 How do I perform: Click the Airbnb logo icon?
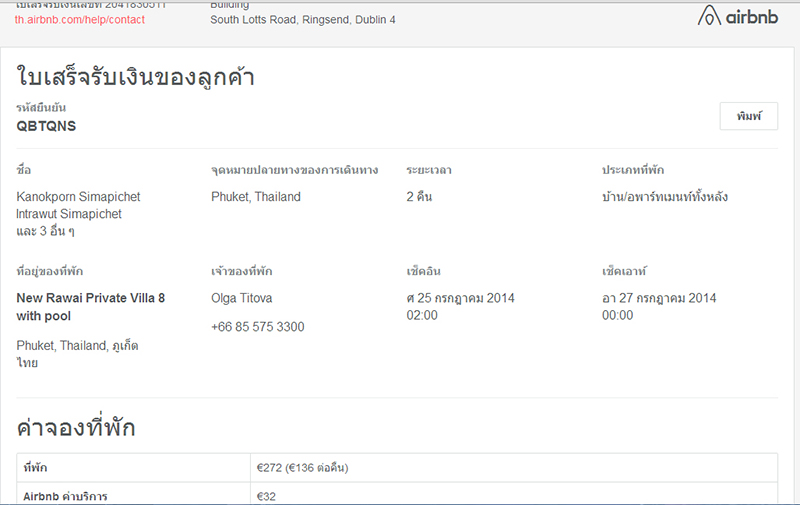click(709, 16)
